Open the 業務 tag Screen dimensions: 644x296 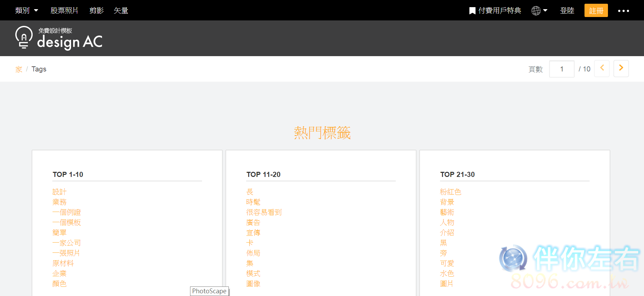point(60,202)
